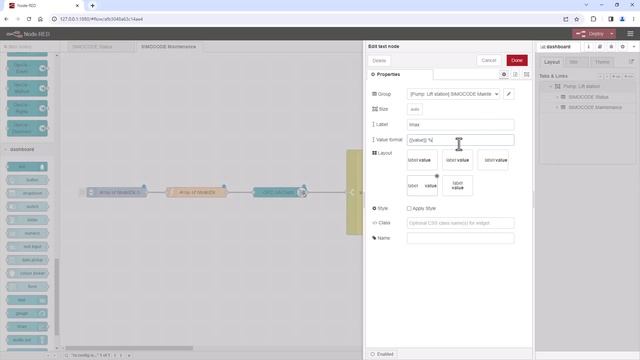Open node appearance icon tab
640x360 pixels.
point(527,74)
